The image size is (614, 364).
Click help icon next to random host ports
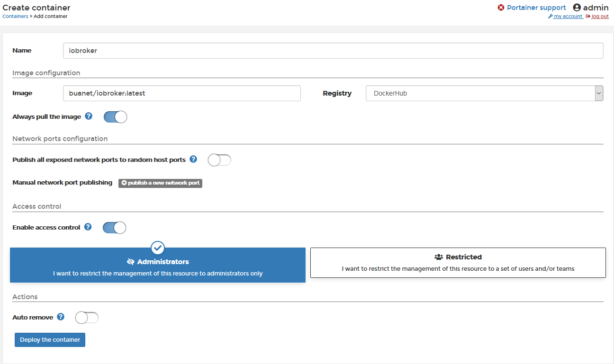(193, 160)
